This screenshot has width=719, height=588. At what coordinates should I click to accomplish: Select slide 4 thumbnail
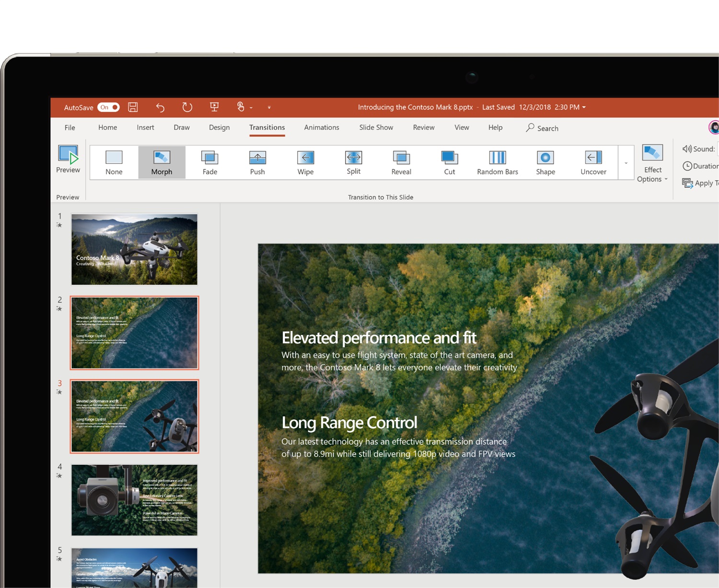click(x=134, y=500)
